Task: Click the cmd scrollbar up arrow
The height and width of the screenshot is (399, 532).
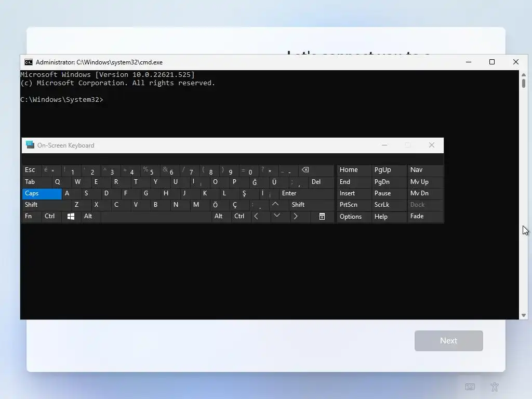Action: pyautogui.click(x=524, y=75)
